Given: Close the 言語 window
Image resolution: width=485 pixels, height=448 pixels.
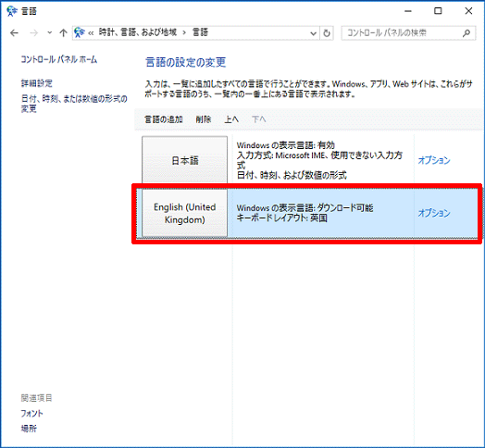Looking at the screenshot, I should (x=468, y=11).
